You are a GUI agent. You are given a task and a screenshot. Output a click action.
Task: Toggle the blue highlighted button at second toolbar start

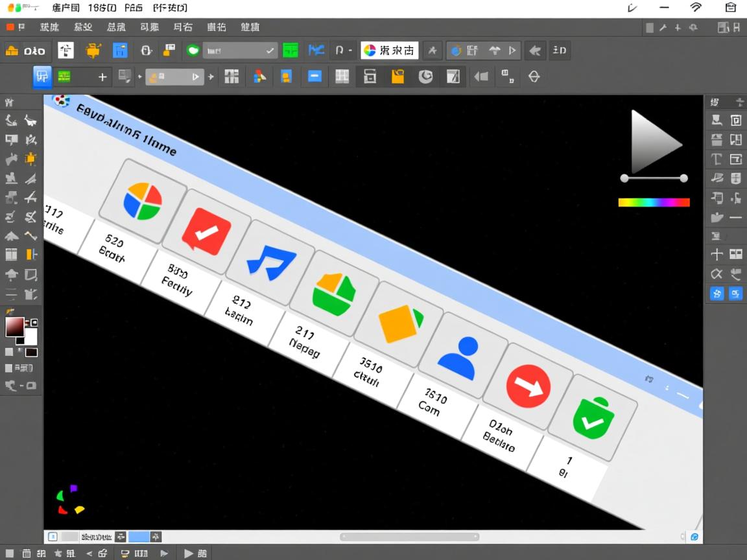click(x=42, y=76)
